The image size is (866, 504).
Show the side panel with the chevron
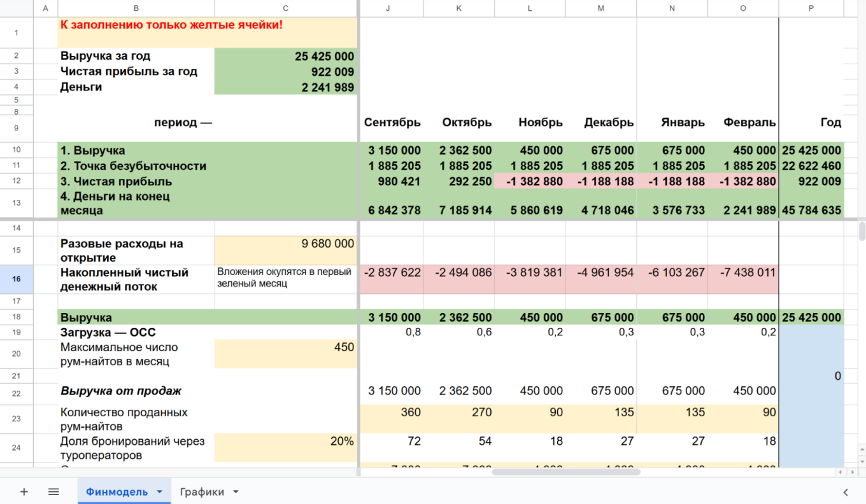[846, 492]
